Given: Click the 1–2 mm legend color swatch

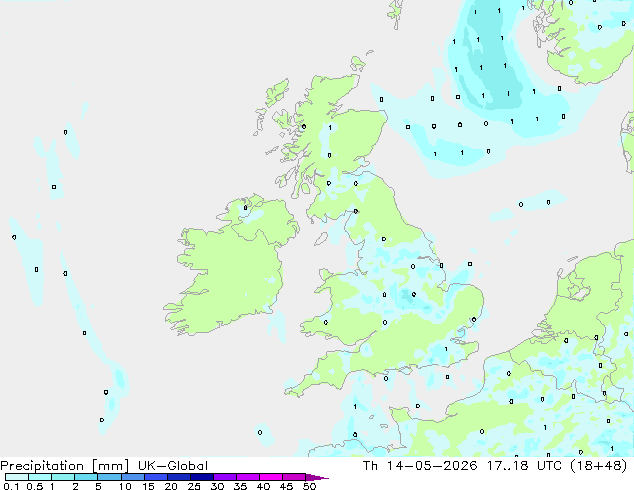Looking at the screenshot, I should 63,477.
